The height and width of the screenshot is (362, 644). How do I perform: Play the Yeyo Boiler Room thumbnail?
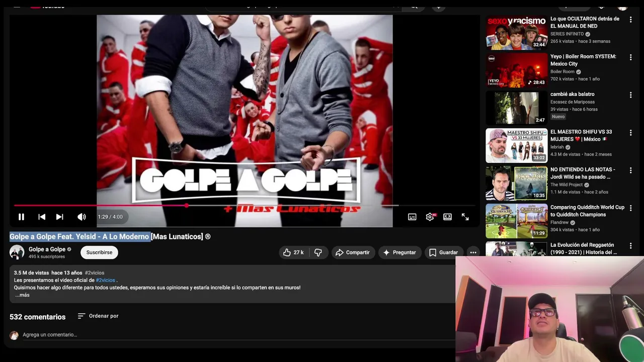click(x=516, y=70)
